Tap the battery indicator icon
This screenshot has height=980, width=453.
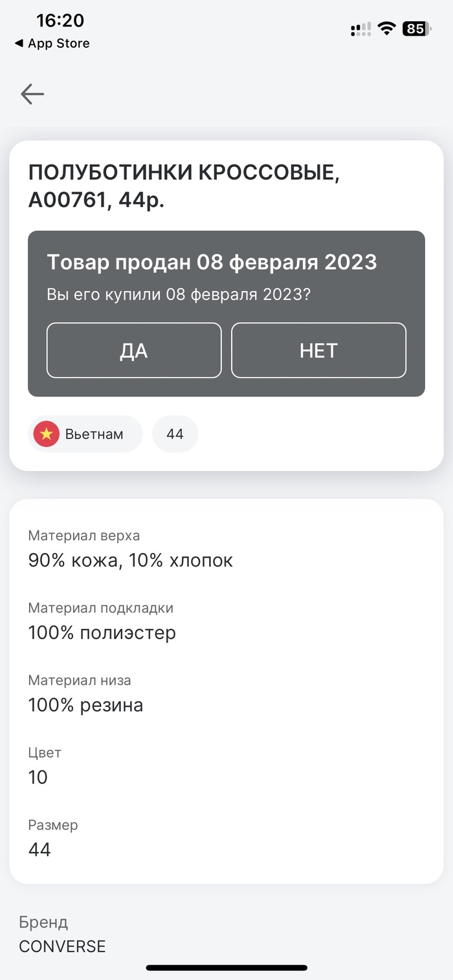pos(417,28)
